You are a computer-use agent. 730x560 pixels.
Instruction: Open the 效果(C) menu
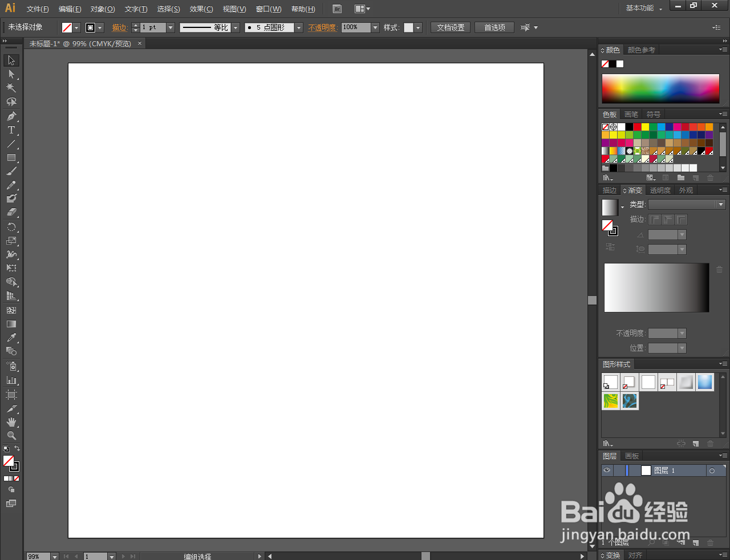point(201,9)
